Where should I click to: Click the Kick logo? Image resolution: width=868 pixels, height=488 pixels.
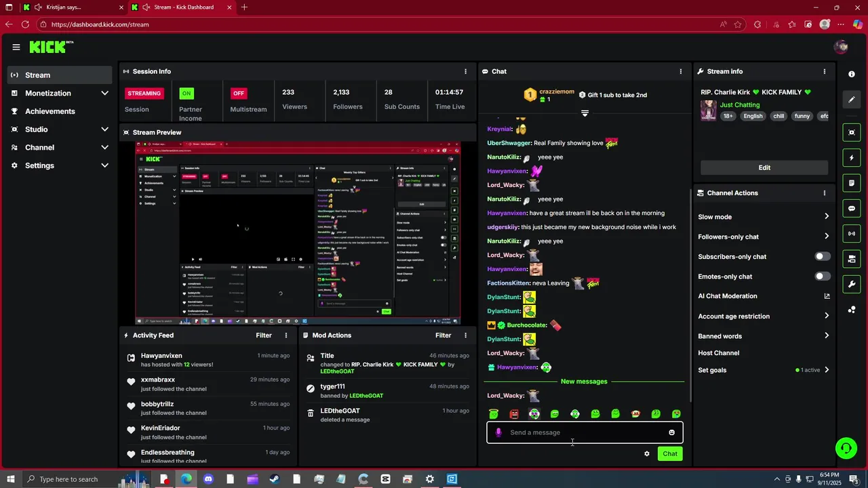51,47
